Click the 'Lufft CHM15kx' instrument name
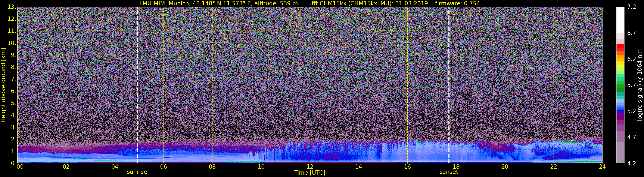 pyautogui.click(x=326, y=3)
